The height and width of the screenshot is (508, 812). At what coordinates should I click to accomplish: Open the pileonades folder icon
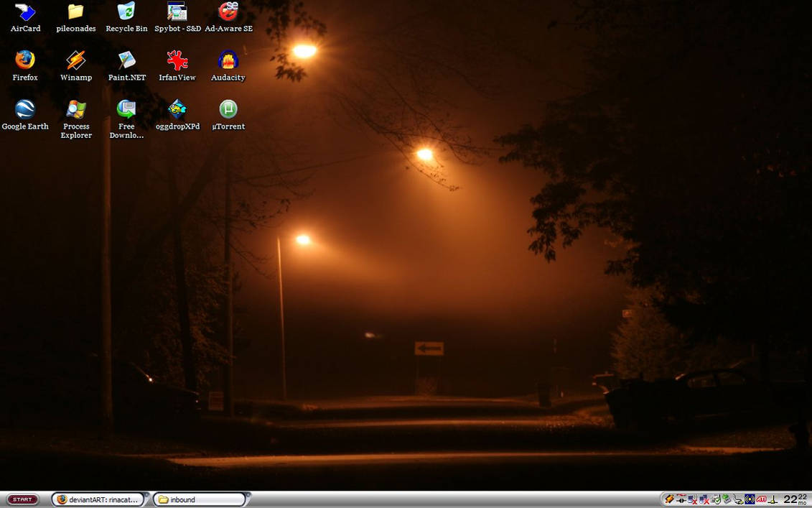click(x=75, y=18)
